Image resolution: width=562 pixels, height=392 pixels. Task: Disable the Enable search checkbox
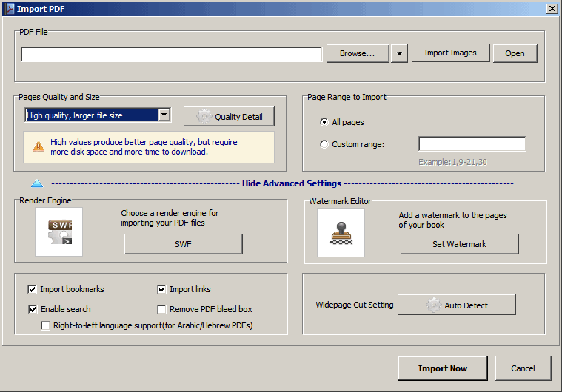[x=33, y=309]
